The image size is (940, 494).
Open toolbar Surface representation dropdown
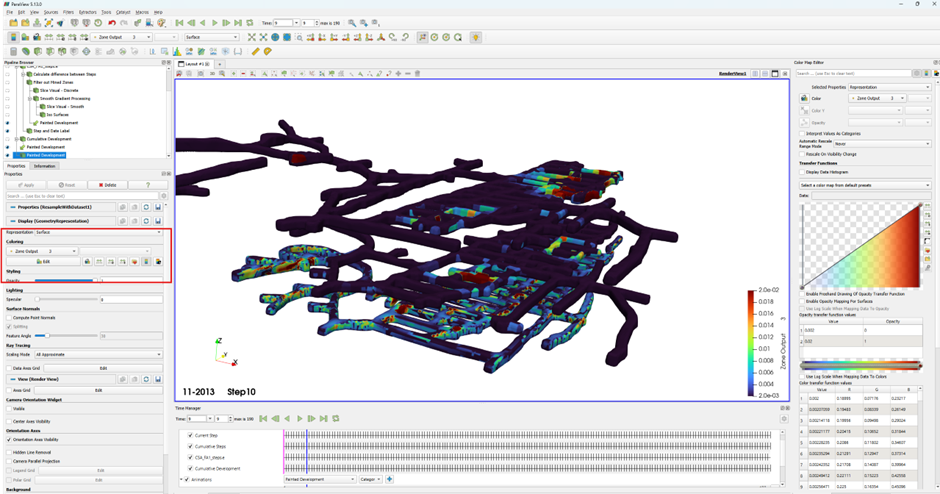click(x=212, y=37)
